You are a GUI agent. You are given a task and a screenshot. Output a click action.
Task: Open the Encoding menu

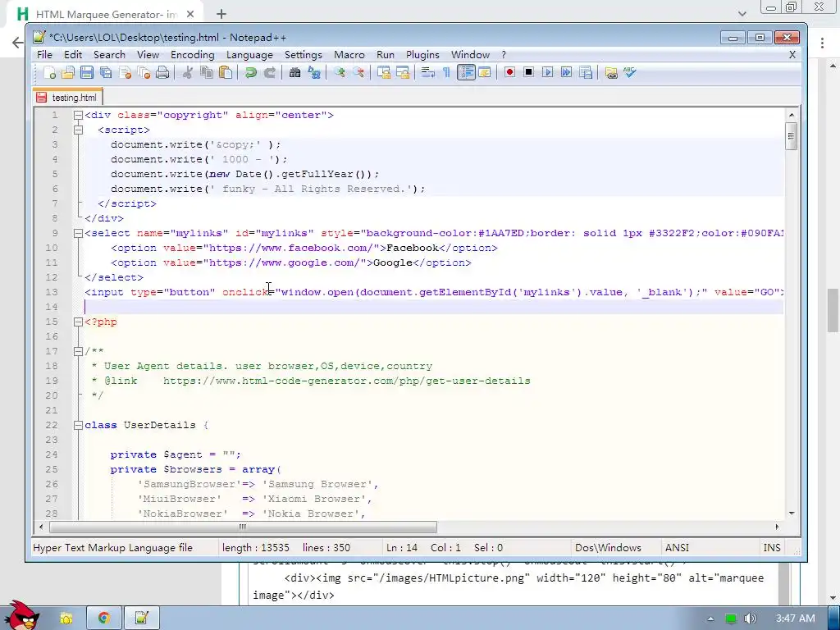point(192,55)
